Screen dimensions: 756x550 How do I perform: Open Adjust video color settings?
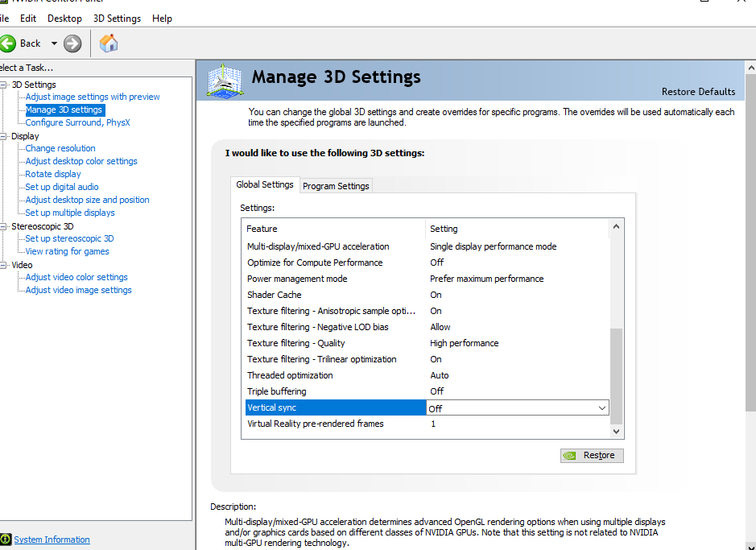76,277
